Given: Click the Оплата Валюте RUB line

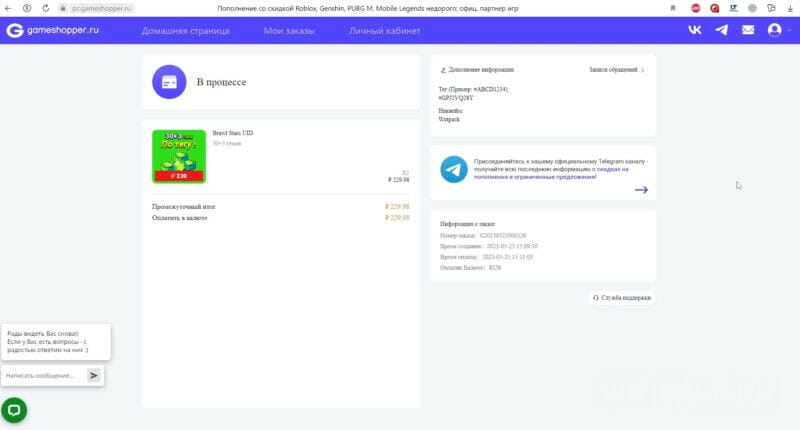Looking at the screenshot, I should pos(470,268).
